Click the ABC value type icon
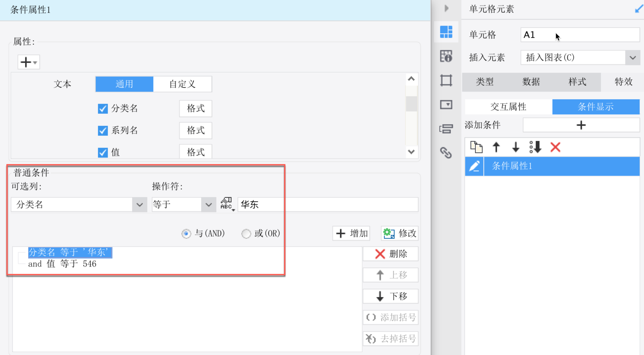The image size is (644, 355). 227,204
